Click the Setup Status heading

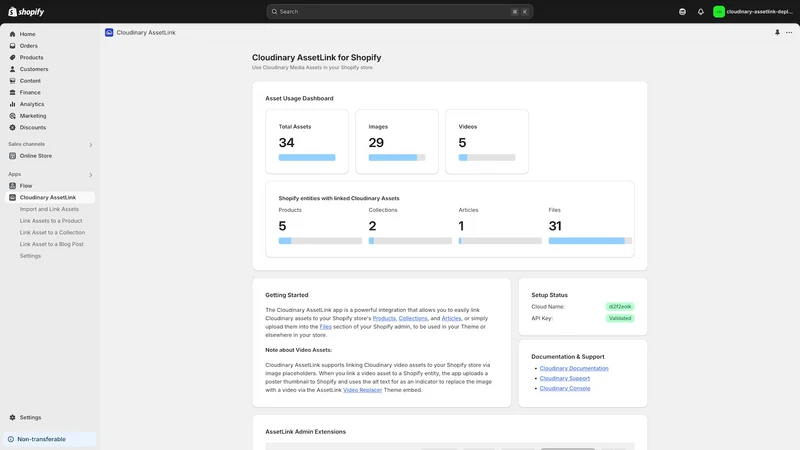pyautogui.click(x=549, y=295)
